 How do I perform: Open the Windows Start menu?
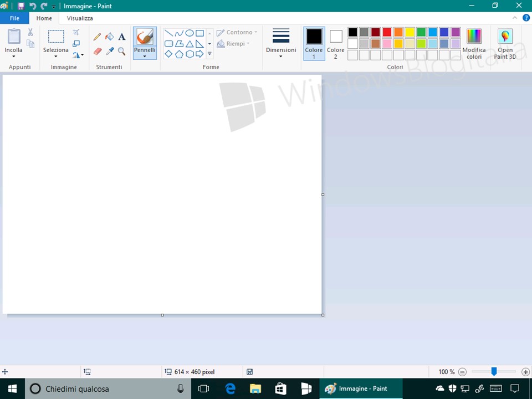tap(13, 389)
